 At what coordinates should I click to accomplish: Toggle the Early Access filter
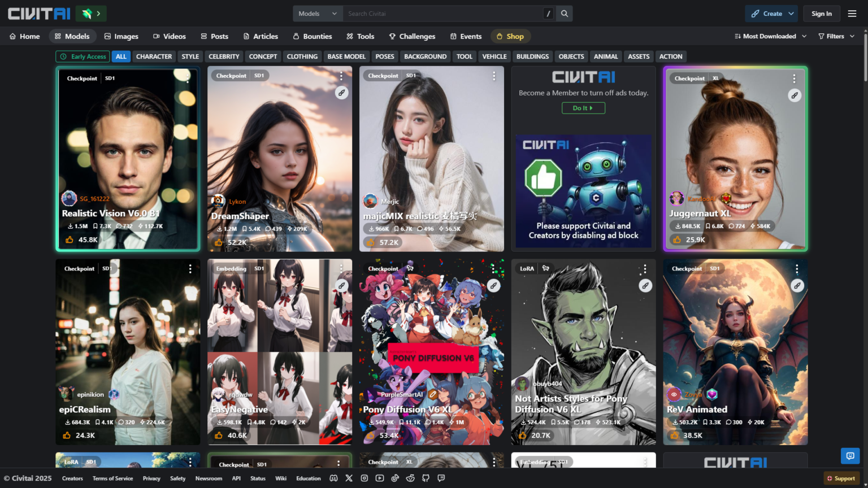[83, 56]
